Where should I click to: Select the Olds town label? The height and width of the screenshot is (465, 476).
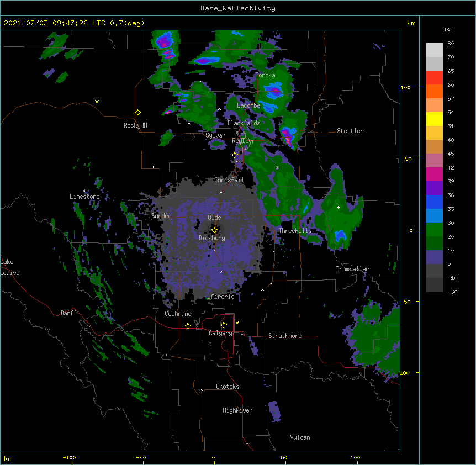pyautogui.click(x=214, y=218)
